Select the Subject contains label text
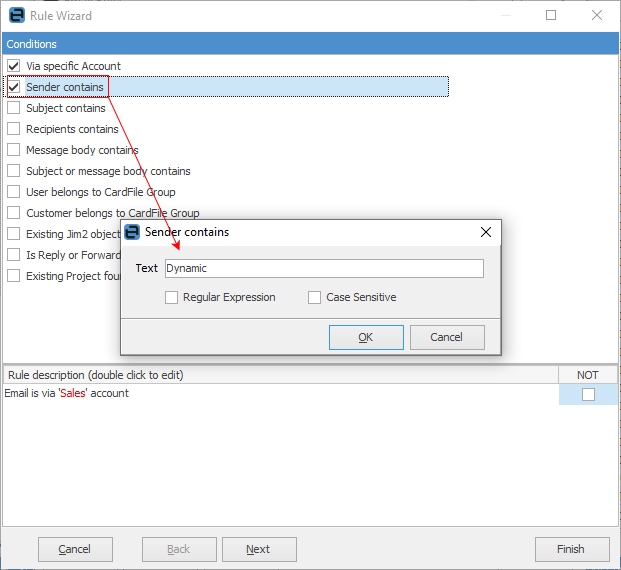Image resolution: width=621 pixels, height=570 pixels. click(x=66, y=108)
